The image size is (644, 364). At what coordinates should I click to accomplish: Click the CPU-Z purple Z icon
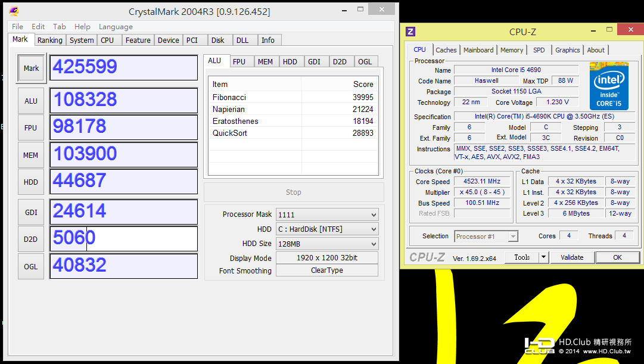click(410, 32)
